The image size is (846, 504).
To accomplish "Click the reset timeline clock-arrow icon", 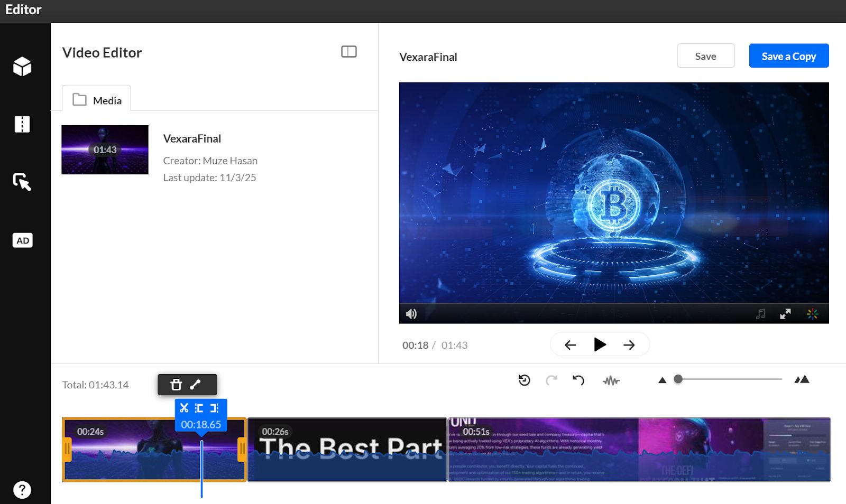I will [524, 380].
